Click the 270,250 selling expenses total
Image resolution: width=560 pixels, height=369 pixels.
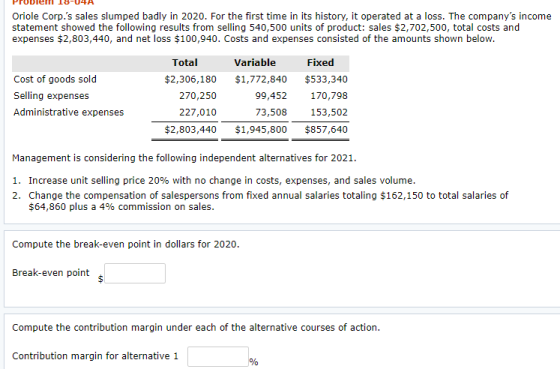[198, 96]
